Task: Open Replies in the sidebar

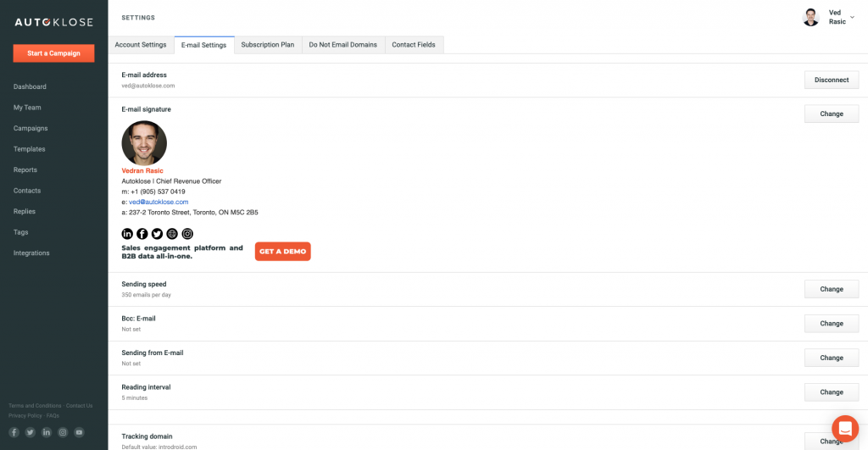Action: click(x=25, y=211)
